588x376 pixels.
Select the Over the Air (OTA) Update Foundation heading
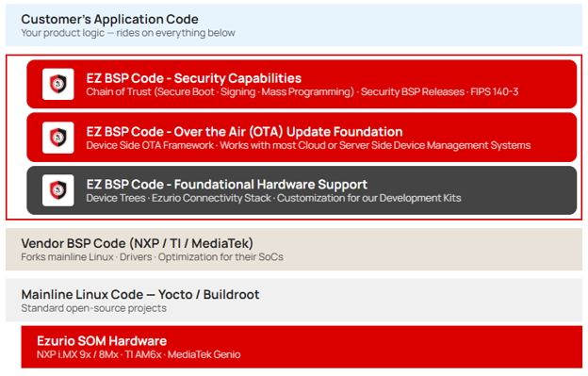click(244, 132)
